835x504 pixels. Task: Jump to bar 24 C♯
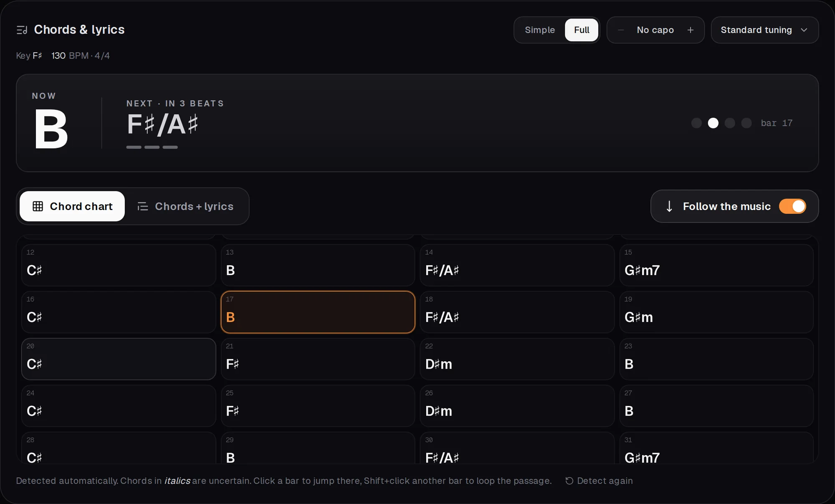pyautogui.click(x=119, y=406)
